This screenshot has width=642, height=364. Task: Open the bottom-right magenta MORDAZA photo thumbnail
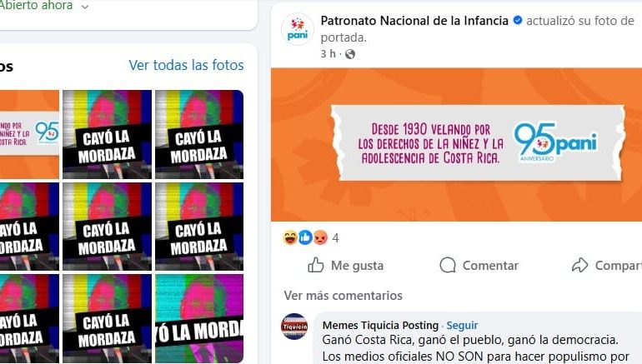(199, 318)
